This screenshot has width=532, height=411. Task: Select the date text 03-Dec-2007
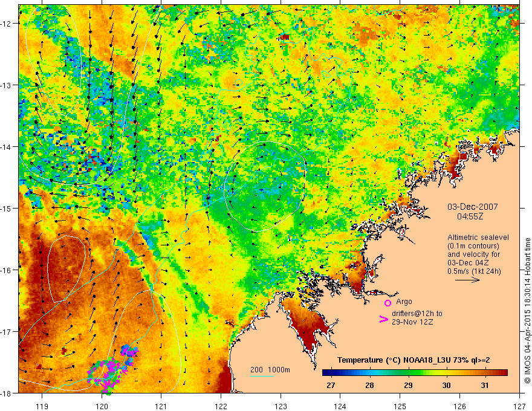473,207
